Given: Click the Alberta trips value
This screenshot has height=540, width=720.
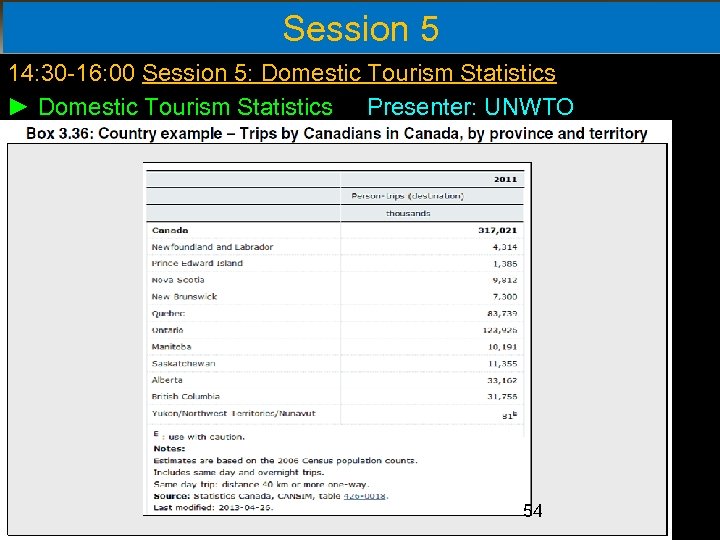Looking at the screenshot, I should coord(502,380).
